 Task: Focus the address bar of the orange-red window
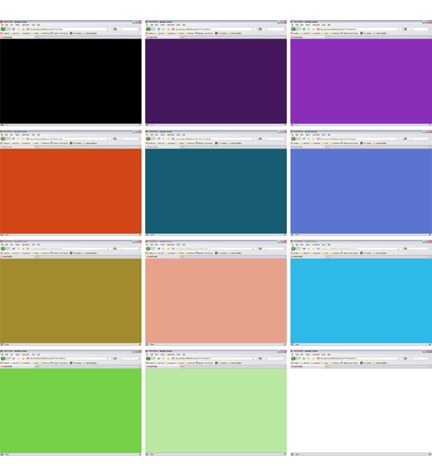(x=68, y=139)
